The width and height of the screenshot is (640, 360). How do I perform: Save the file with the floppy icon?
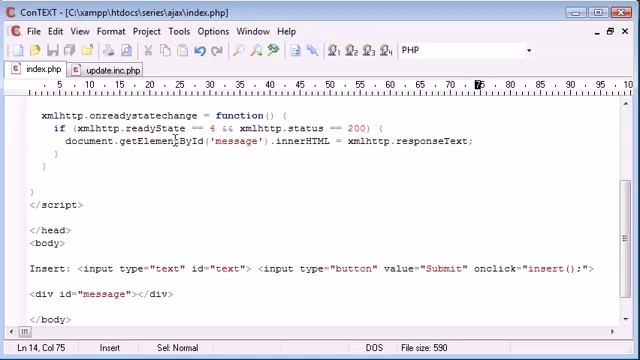[x=52, y=50]
